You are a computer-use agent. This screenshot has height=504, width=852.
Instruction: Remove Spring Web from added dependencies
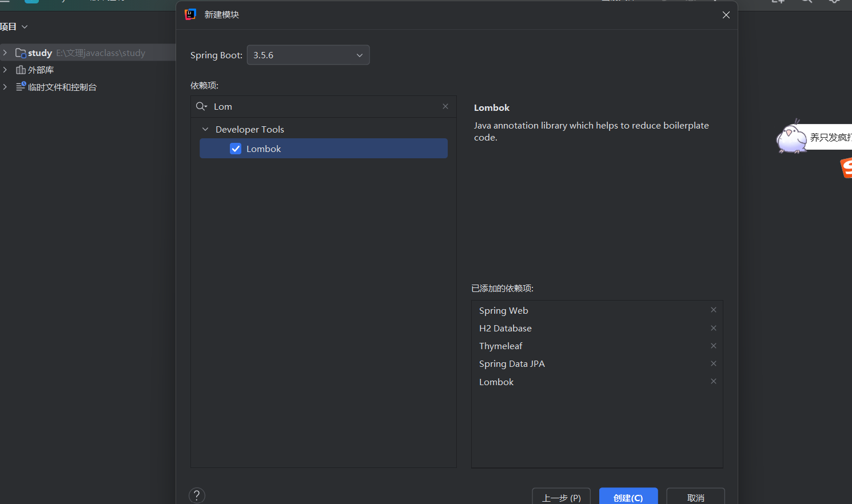(x=714, y=310)
